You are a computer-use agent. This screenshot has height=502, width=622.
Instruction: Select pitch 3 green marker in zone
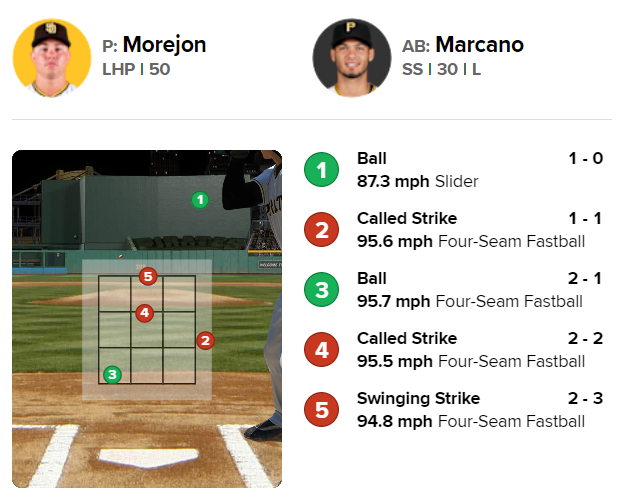(112, 375)
